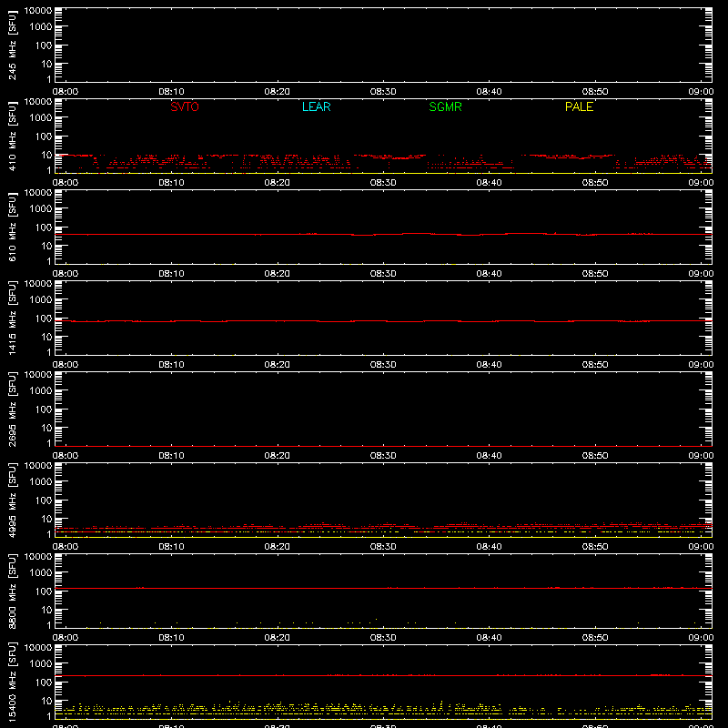Click the red SVTO trace in the 8800 MHz panel
728x728 pixels.
click(383, 588)
